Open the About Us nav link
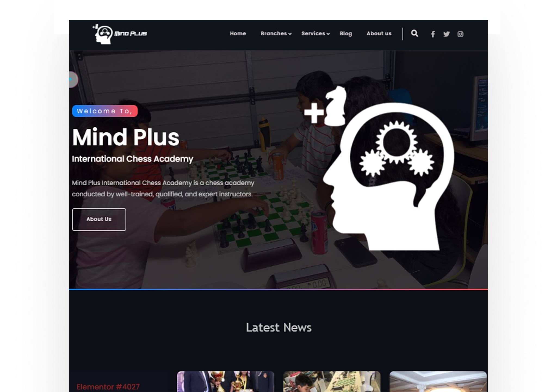The image size is (557, 392). click(x=379, y=33)
